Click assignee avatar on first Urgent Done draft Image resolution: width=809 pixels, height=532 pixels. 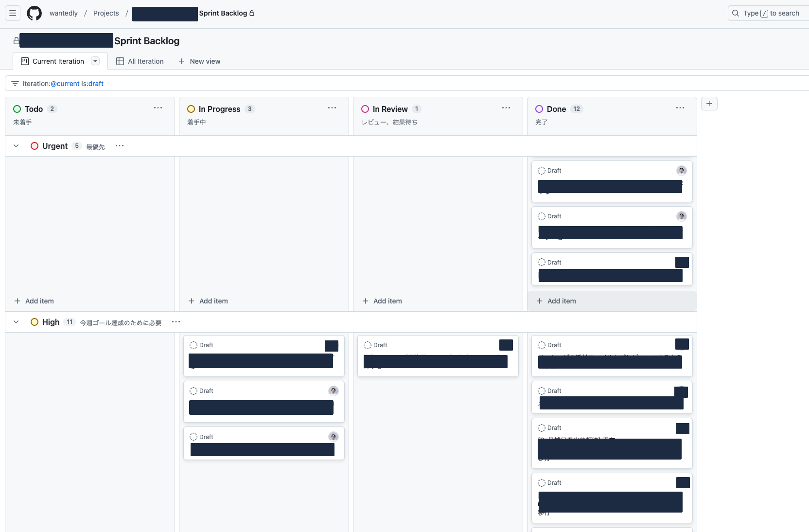click(682, 170)
